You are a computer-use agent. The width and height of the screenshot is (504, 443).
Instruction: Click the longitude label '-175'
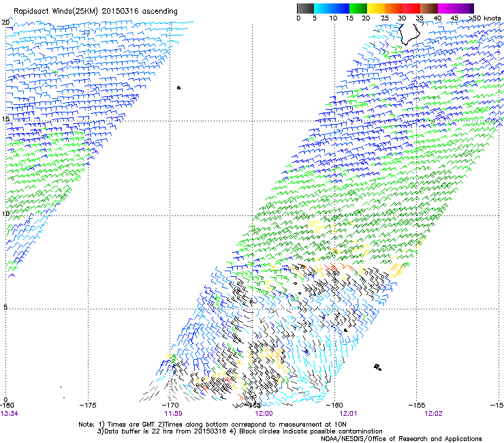coord(88,406)
